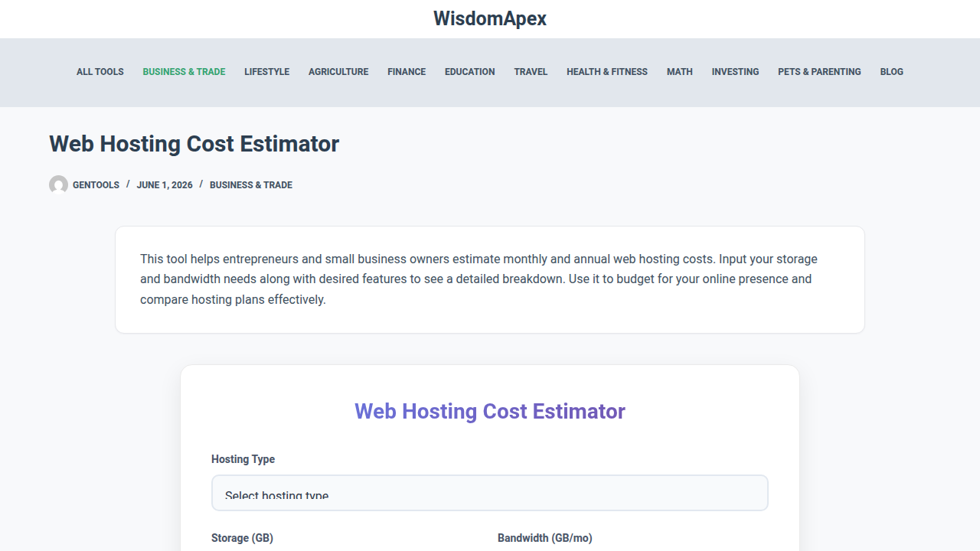Open the GENTOOLS author link

pyautogui.click(x=96, y=185)
